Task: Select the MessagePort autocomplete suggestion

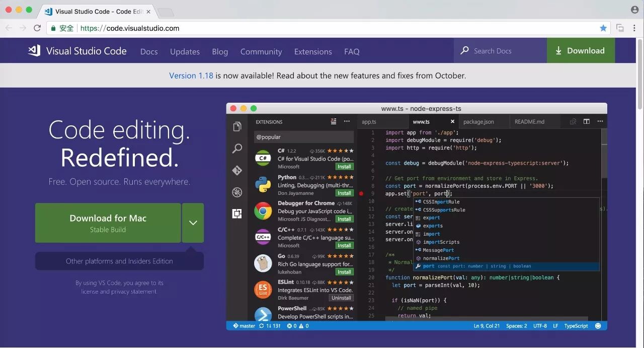Action: pyautogui.click(x=506, y=250)
